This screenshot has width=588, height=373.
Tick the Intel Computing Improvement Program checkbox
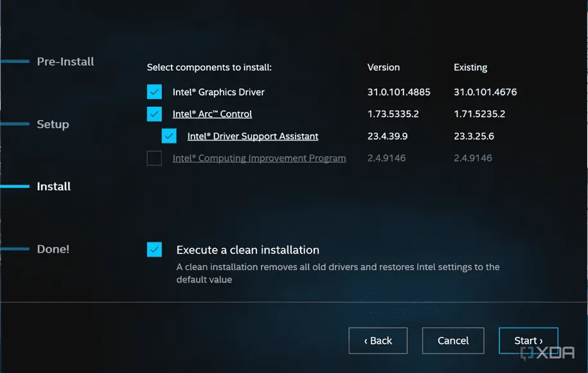(x=154, y=158)
